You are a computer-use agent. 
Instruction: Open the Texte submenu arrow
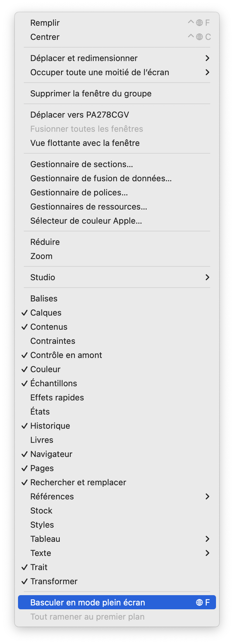(207, 553)
